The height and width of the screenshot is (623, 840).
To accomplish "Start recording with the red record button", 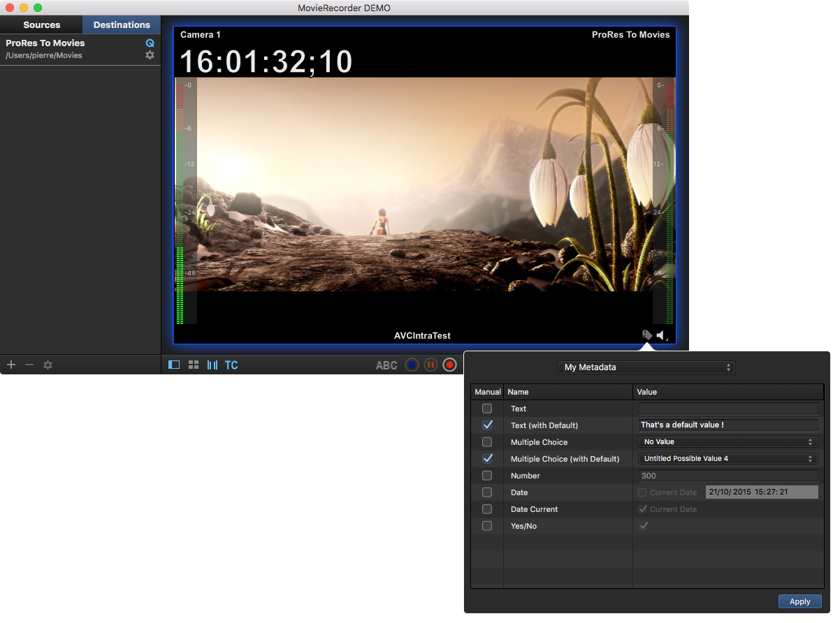I will [x=450, y=365].
